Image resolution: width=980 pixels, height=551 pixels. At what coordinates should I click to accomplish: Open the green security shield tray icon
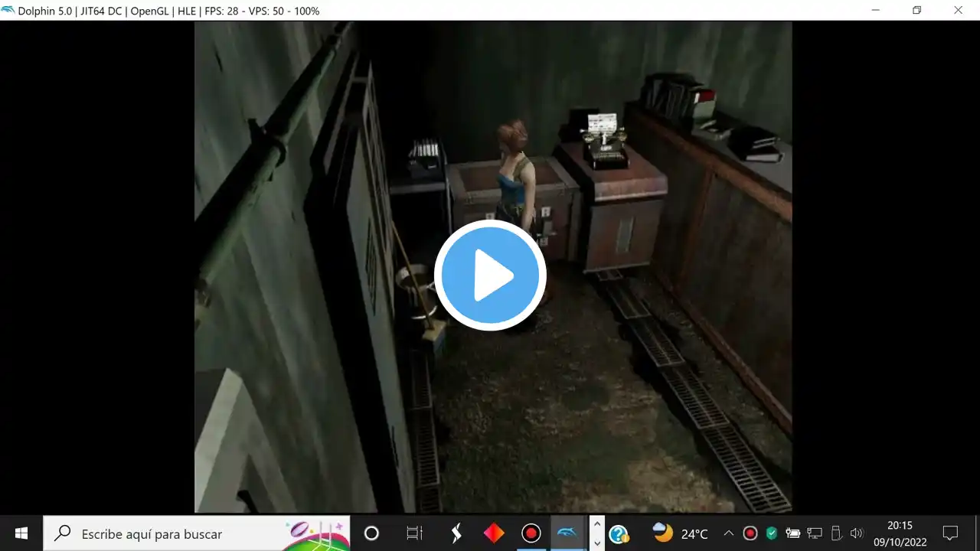(x=772, y=533)
